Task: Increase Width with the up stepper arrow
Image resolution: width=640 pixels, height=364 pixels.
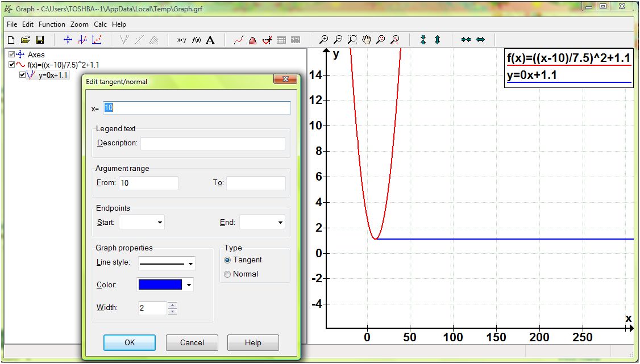Action: click(173, 306)
